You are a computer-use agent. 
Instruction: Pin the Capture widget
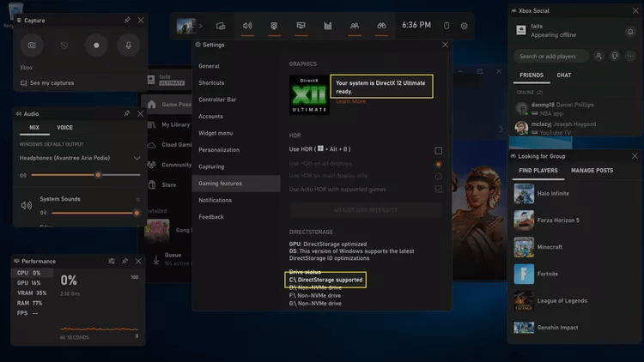pyautogui.click(x=127, y=20)
